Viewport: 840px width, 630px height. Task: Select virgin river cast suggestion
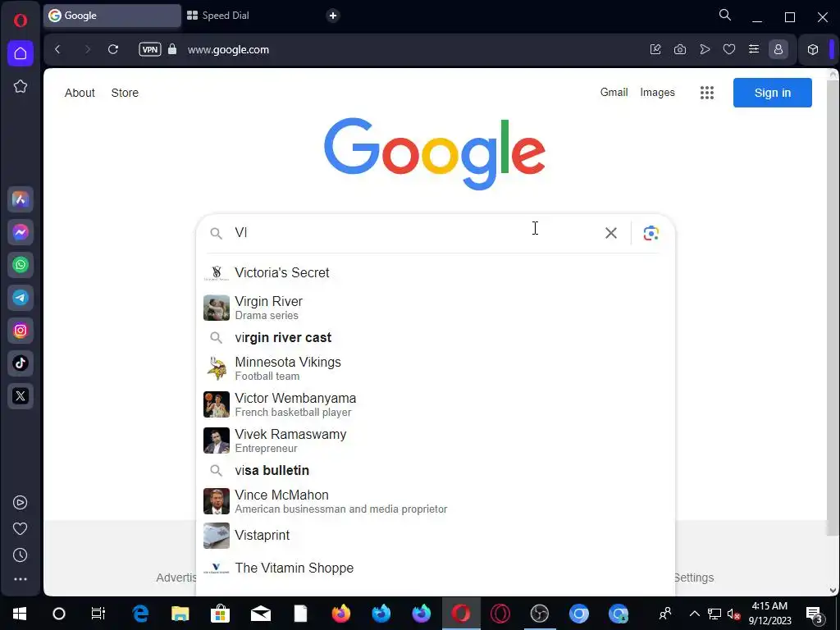[436, 337]
